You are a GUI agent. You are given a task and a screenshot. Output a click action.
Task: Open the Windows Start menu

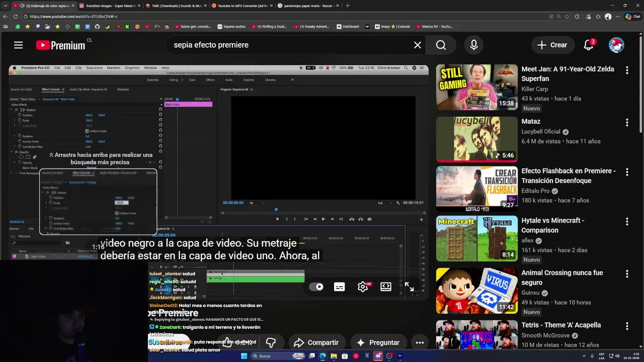244,356
